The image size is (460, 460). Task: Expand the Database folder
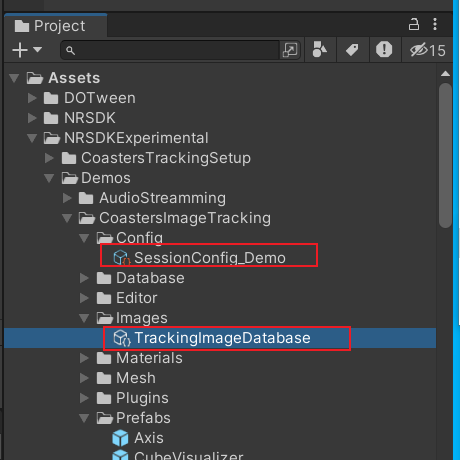point(84,278)
